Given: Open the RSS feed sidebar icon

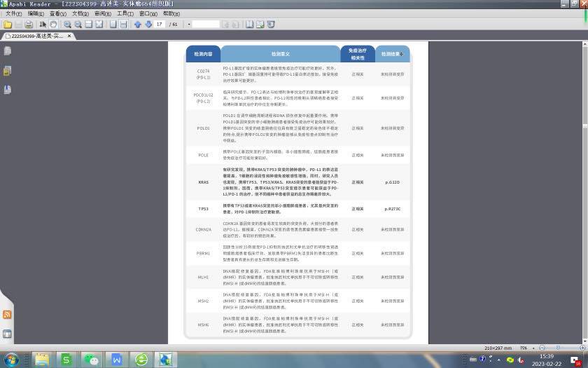Looking at the screenshot, I should point(7,315).
